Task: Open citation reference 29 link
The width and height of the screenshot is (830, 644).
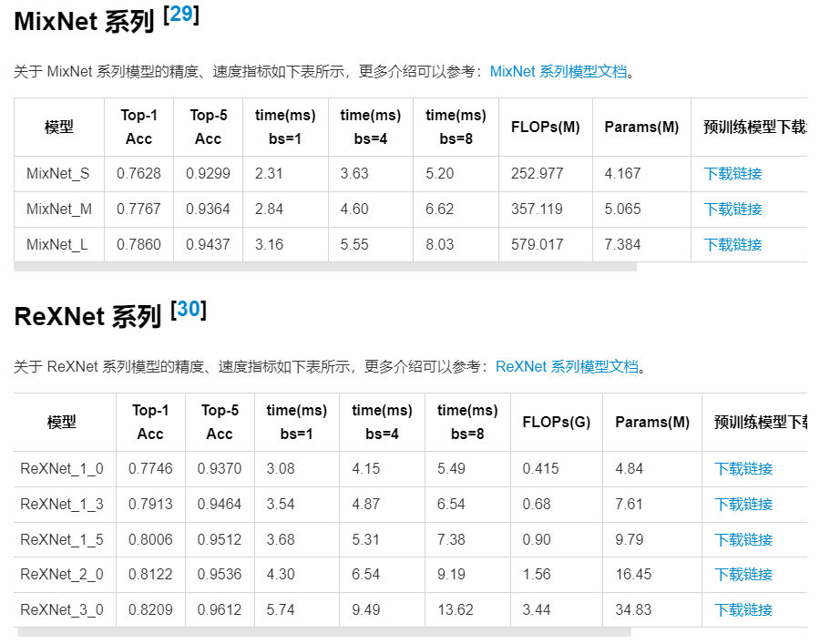Action: [x=182, y=15]
